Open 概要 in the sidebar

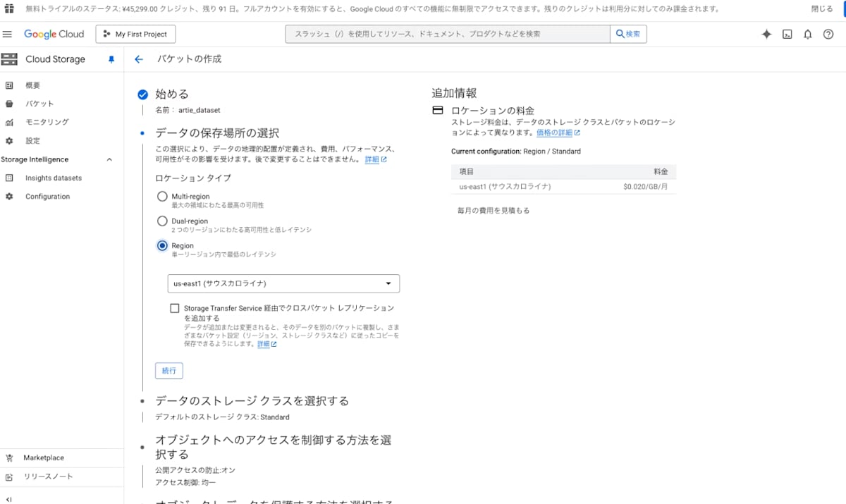pyautogui.click(x=32, y=85)
